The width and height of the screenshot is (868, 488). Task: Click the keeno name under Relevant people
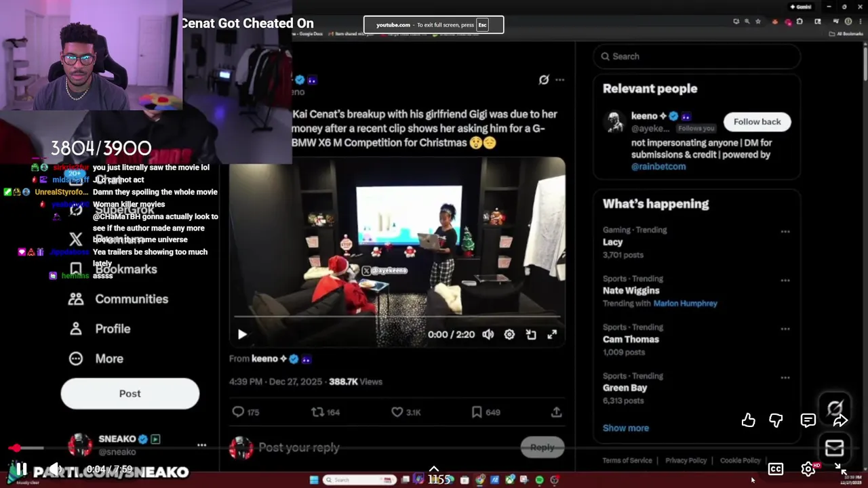644,116
